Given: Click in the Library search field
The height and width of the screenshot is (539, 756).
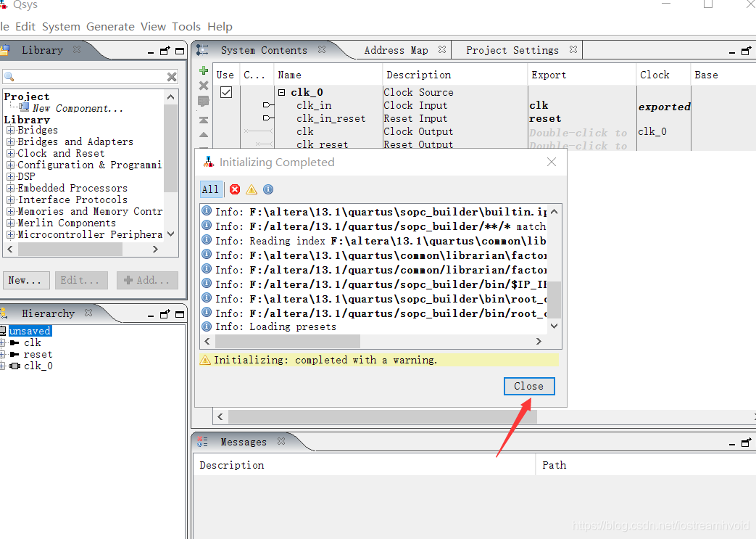Looking at the screenshot, I should (90, 77).
